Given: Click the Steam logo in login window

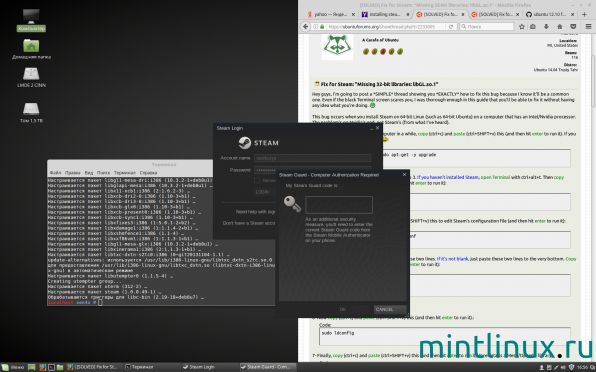Looking at the screenshot, I should click(x=244, y=143).
